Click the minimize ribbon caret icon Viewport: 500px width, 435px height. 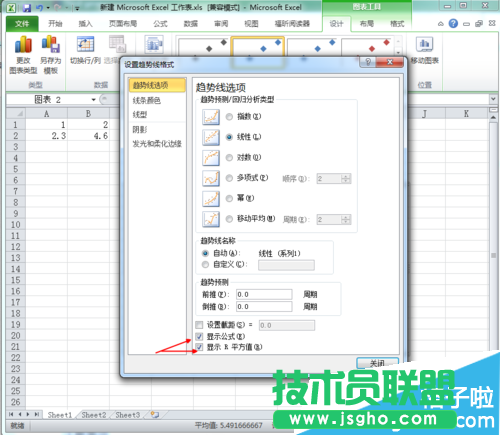coord(441,24)
